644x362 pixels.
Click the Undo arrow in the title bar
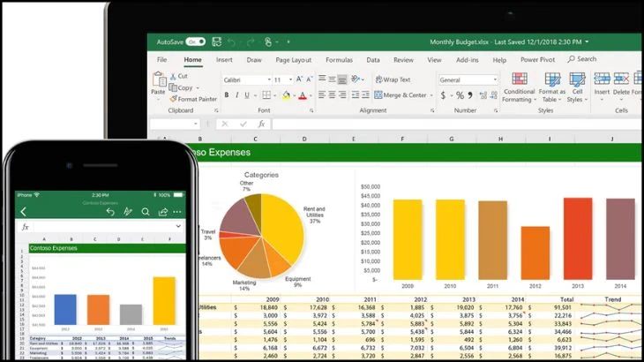[232, 41]
